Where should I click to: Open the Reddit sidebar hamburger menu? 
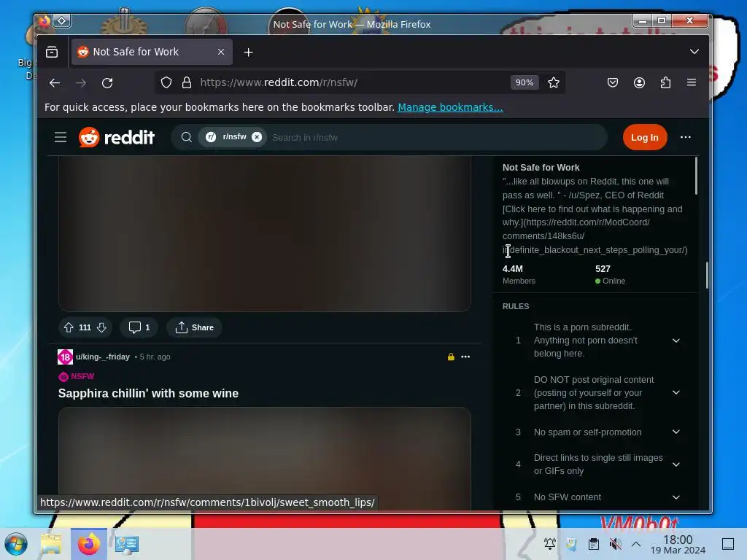pos(61,138)
